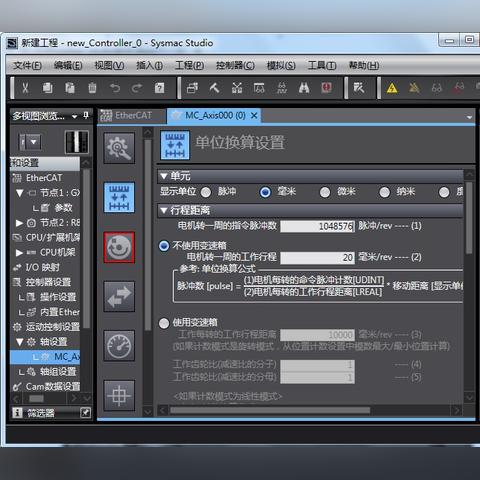
Task: Open the double-arrow other operation settings icon
Action: coord(119,297)
